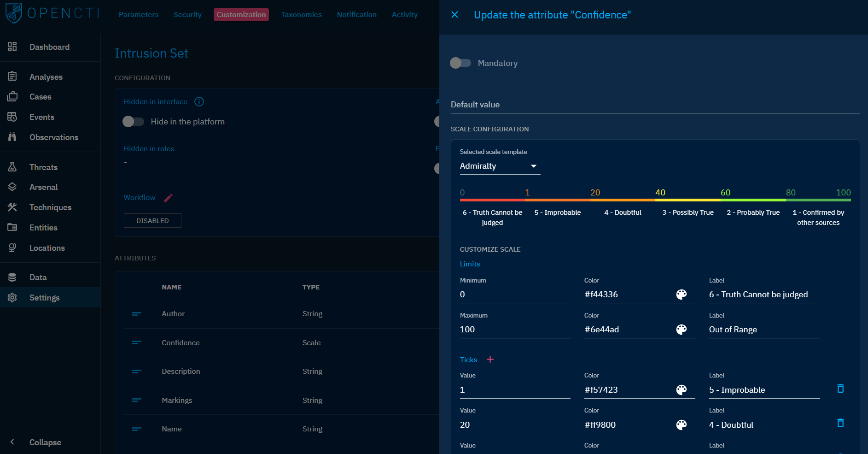Switch to the Taxonomies tab

(301, 15)
